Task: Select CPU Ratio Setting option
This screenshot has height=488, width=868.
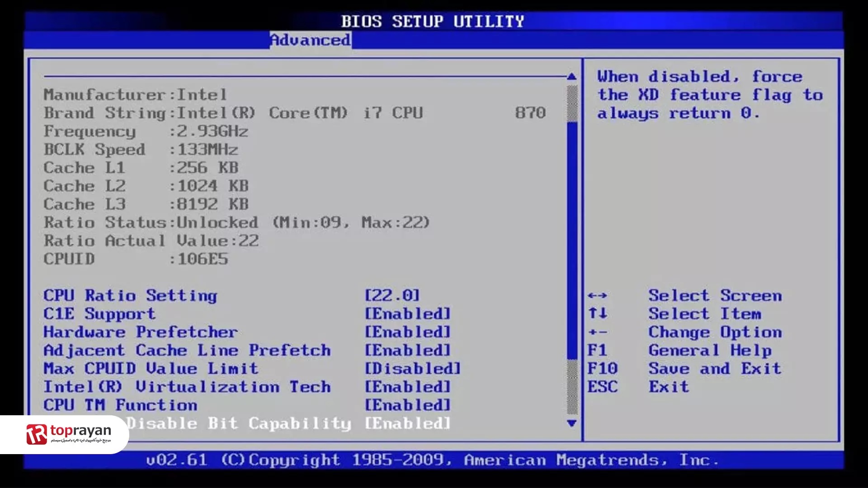Action: pyautogui.click(x=130, y=296)
